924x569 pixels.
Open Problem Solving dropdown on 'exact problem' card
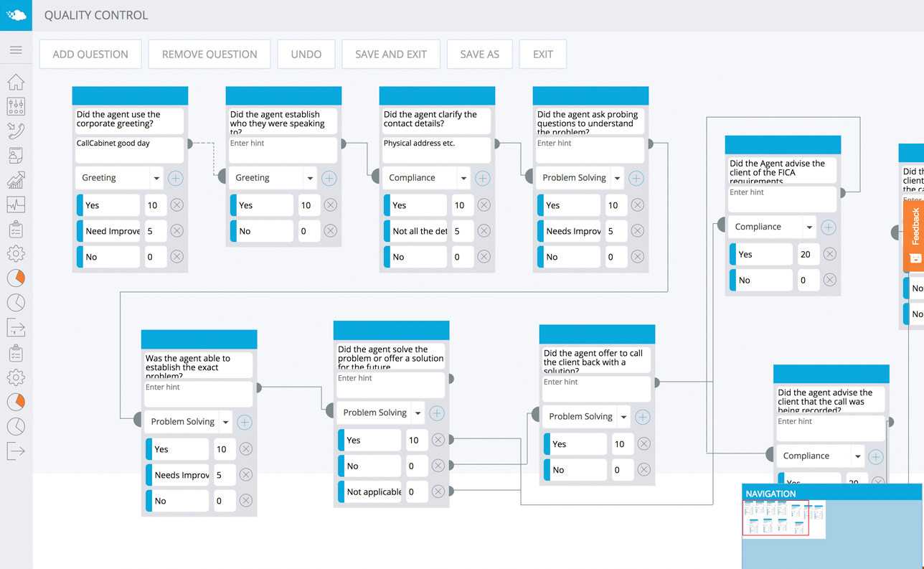[189, 422]
